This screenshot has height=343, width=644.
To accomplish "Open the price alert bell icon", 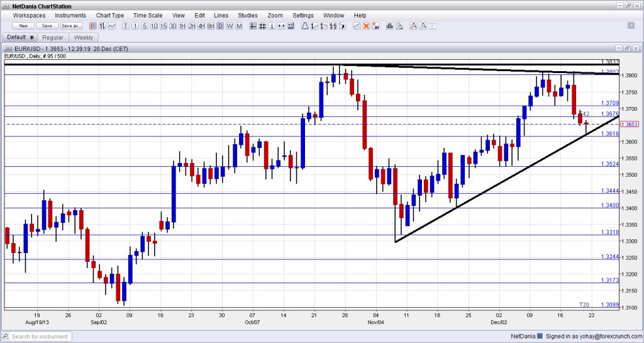I will 305,26.
